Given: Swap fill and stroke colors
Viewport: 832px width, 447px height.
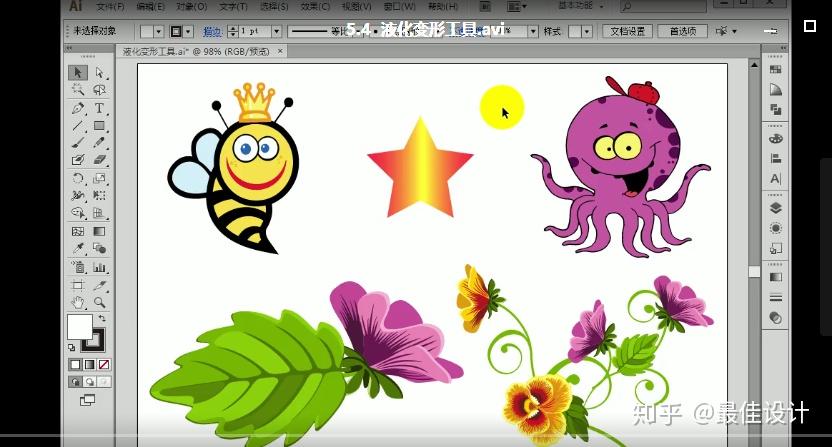Looking at the screenshot, I should tap(102, 319).
